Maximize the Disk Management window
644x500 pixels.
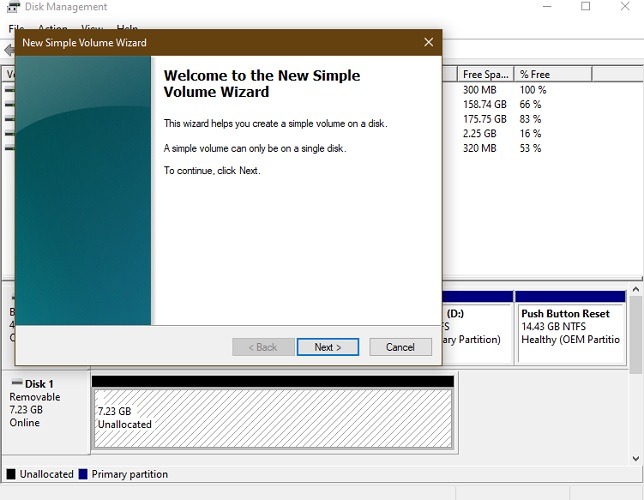coord(585,8)
